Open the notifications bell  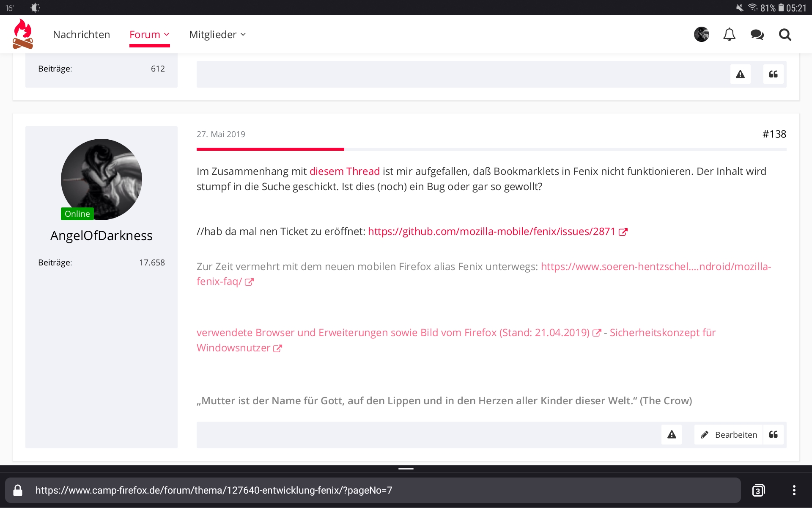click(x=729, y=34)
